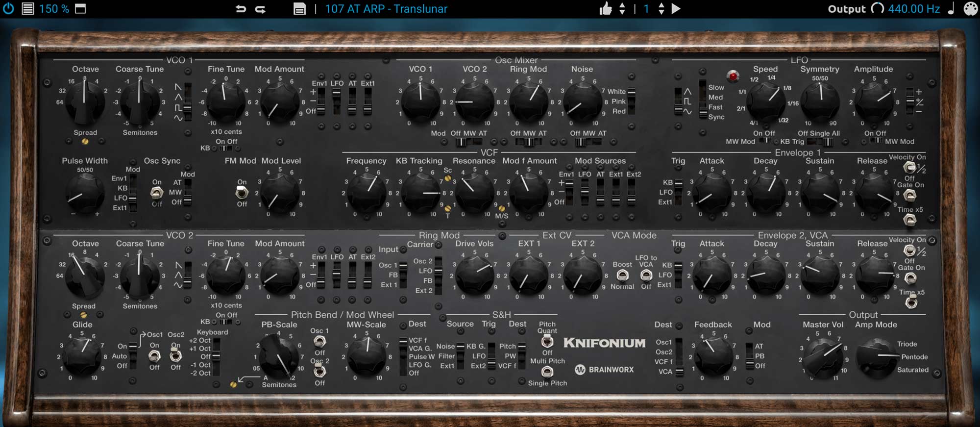Screen dimensions: 980x427
Task: Click the save preset disk icon
Action: [x=299, y=9]
